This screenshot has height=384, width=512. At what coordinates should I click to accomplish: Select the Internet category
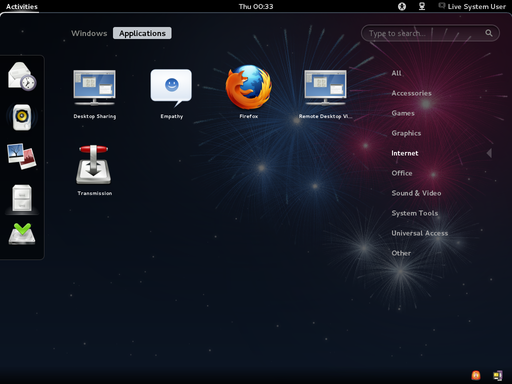click(x=405, y=153)
